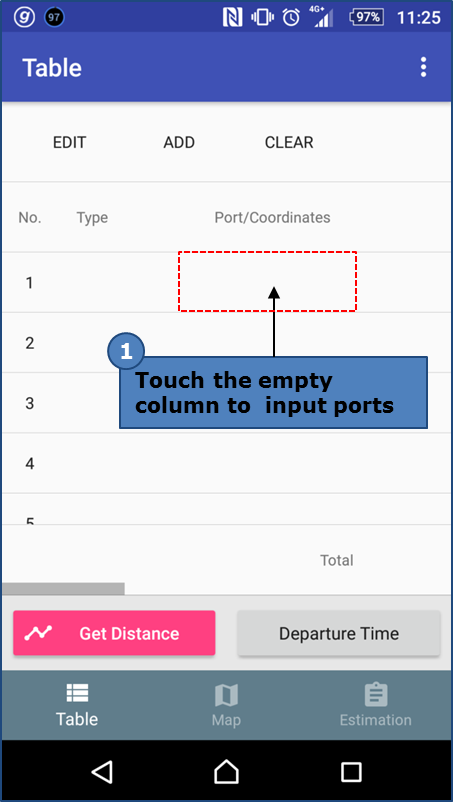
Task: Open the recent apps square button
Action: coord(351,772)
